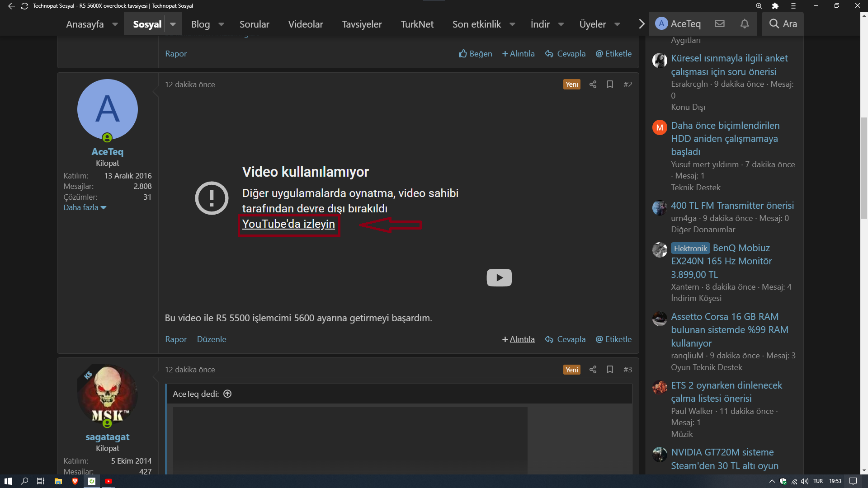Image resolution: width=868 pixels, height=488 pixels.
Task: Open the Videolar menu item
Action: [306, 24]
